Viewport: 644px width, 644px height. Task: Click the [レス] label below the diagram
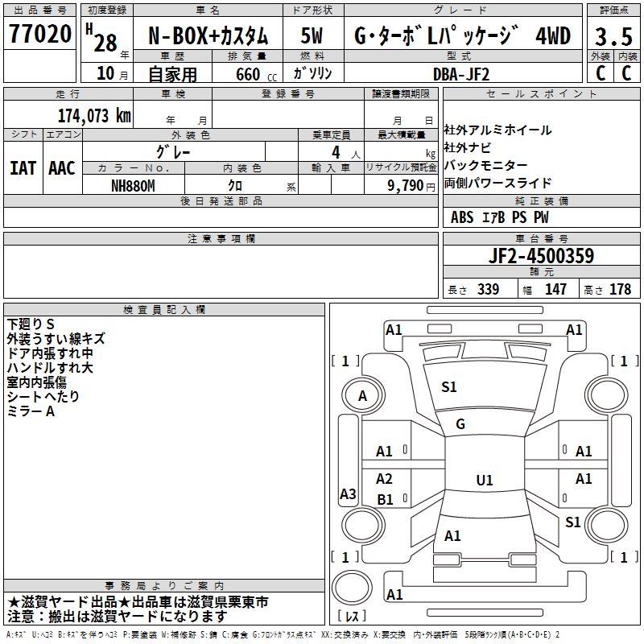pos(353,617)
